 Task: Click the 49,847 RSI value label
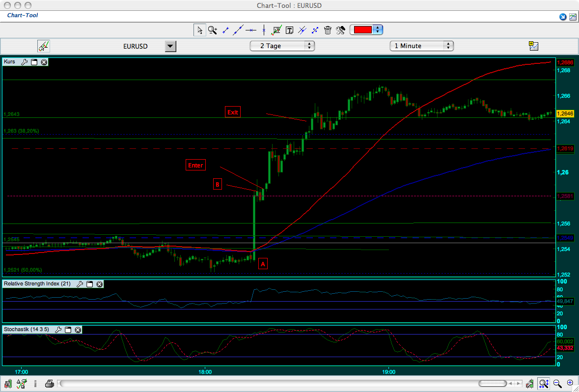tap(565, 302)
